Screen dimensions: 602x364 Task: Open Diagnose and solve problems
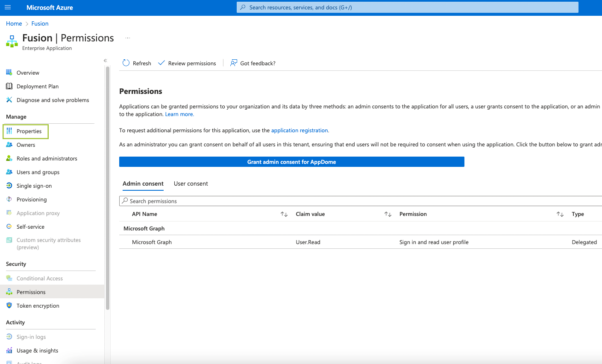[x=53, y=100]
